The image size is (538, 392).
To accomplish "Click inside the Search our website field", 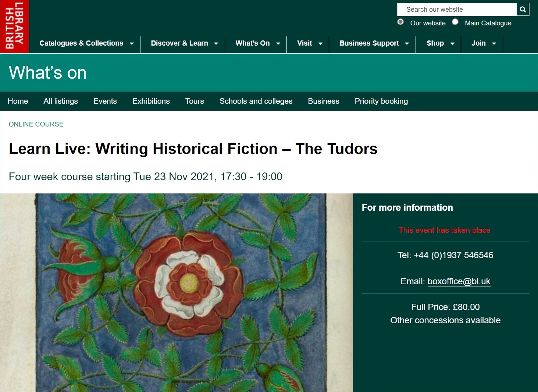I will pyautogui.click(x=456, y=10).
